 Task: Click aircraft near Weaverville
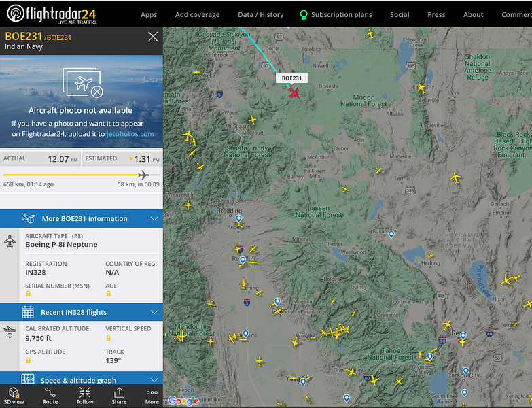[188, 205]
